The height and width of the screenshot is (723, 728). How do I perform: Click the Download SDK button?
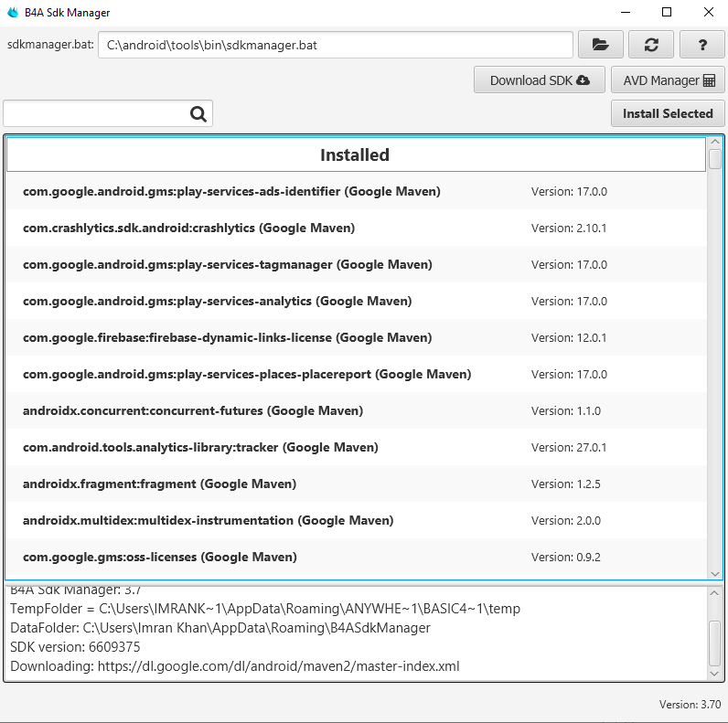(539, 80)
